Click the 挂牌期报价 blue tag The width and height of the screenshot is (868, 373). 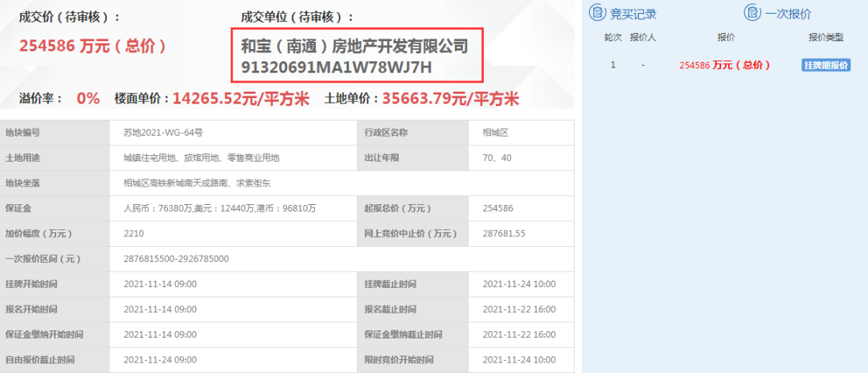[x=826, y=65]
